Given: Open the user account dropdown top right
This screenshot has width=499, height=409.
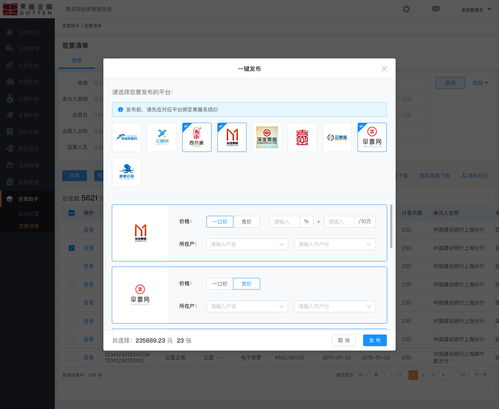Looking at the screenshot, I should tap(476, 10).
